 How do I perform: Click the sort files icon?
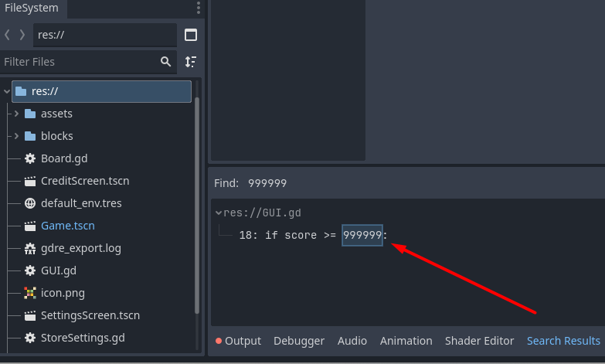[191, 62]
